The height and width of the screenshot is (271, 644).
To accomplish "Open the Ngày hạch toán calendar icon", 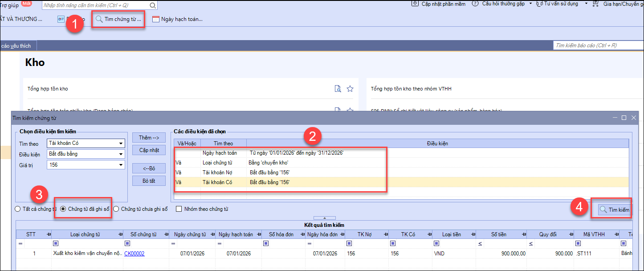I will pyautogui.click(x=155, y=19).
